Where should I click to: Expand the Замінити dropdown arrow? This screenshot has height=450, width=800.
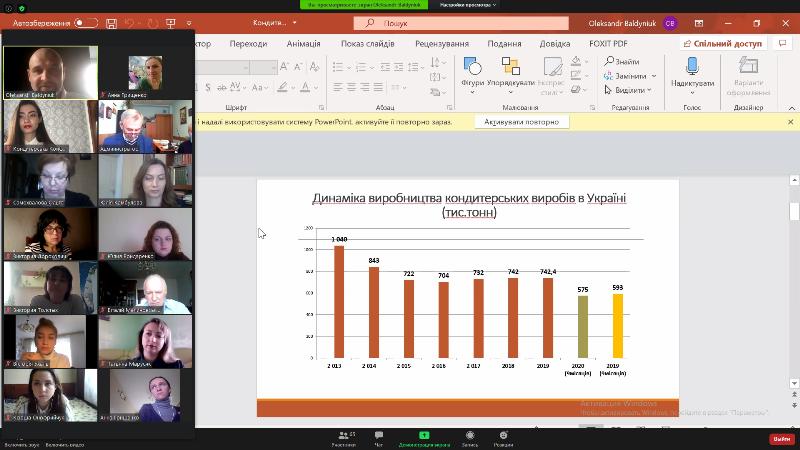point(651,76)
